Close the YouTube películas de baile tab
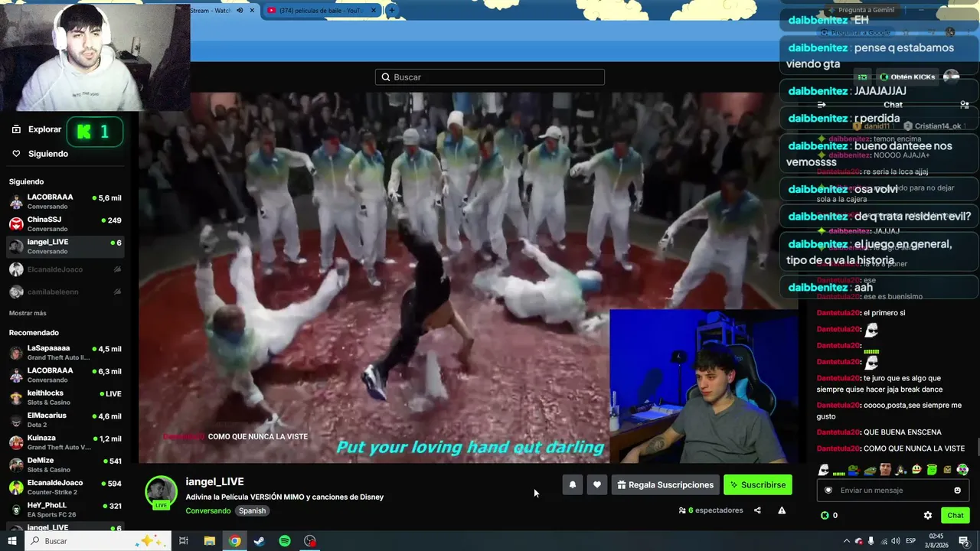 pos(374,10)
